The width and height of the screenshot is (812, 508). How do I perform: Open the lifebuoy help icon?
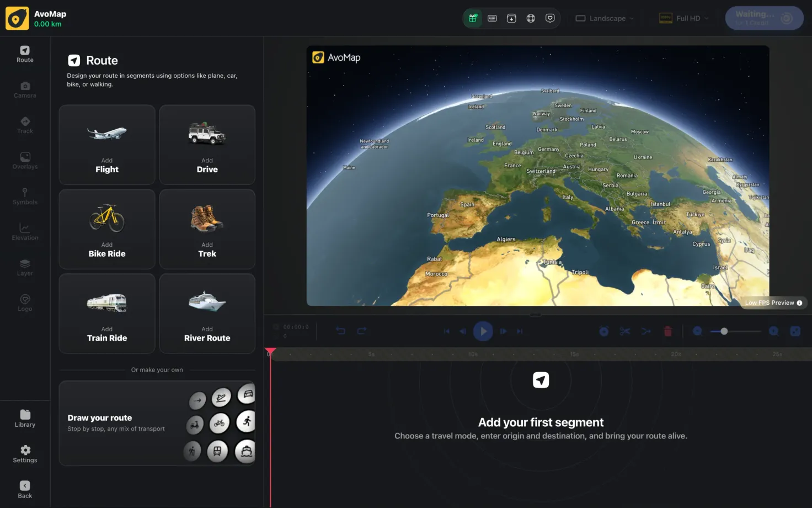click(x=531, y=18)
